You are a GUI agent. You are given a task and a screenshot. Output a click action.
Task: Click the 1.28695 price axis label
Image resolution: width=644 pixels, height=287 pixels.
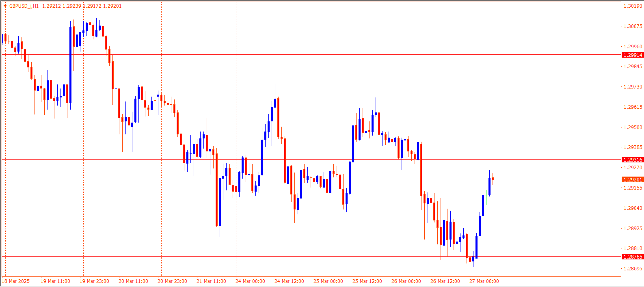point(633,269)
